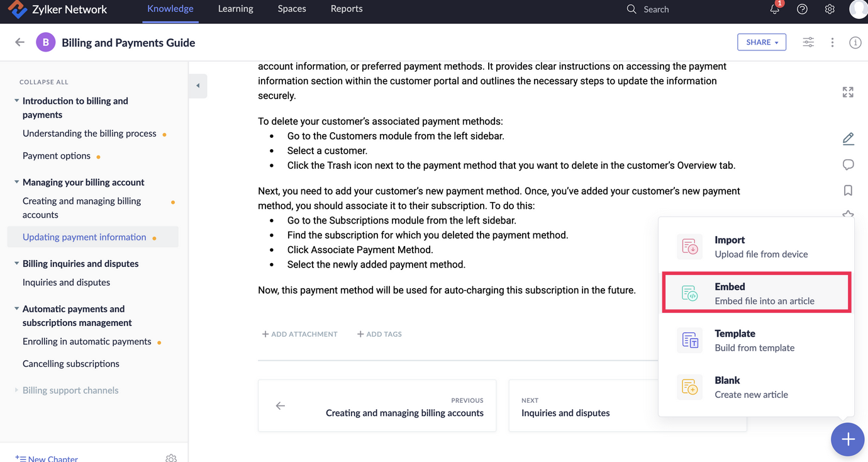Toggle fullscreen with the expand arrows icon
The width and height of the screenshot is (868, 462).
tap(848, 93)
